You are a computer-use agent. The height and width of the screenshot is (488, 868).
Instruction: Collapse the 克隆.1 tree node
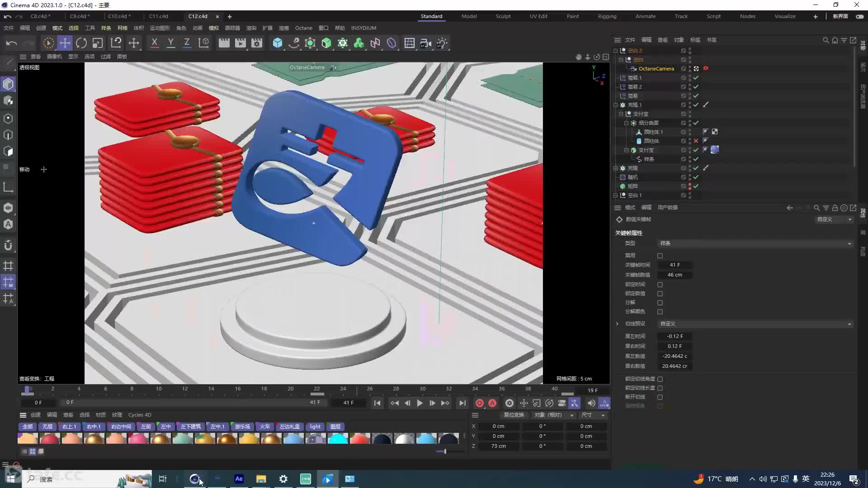click(x=616, y=105)
